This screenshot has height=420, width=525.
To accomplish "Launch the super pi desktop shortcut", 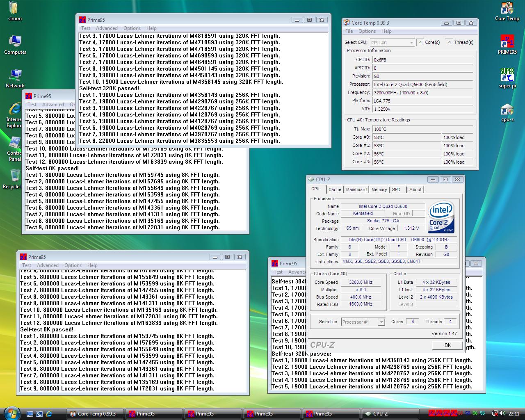I will 507,78.
